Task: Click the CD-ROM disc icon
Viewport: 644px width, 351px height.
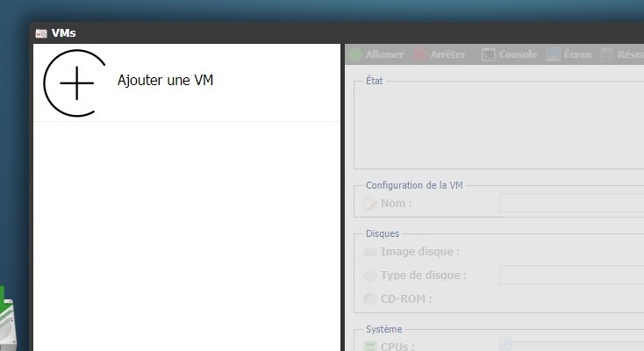Action: [369, 299]
